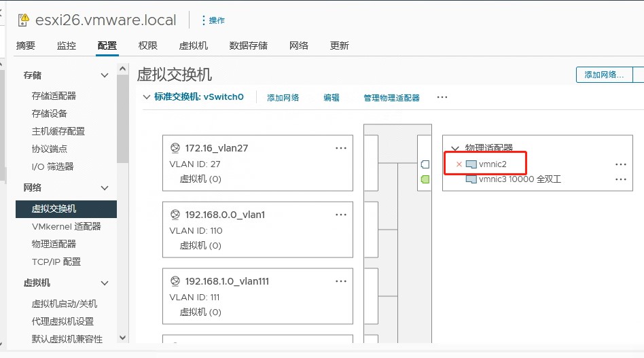Click the VLAN ID: 111 text

click(194, 298)
